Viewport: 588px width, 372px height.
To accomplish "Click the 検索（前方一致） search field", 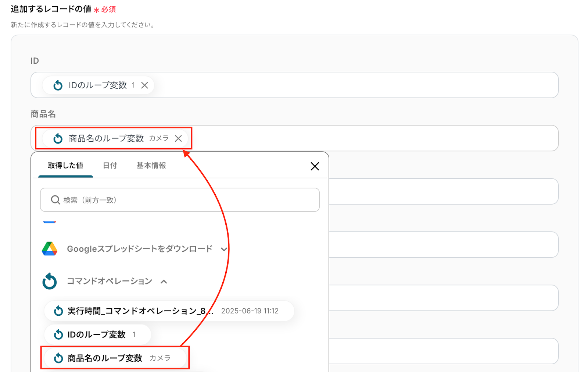I will point(180,200).
